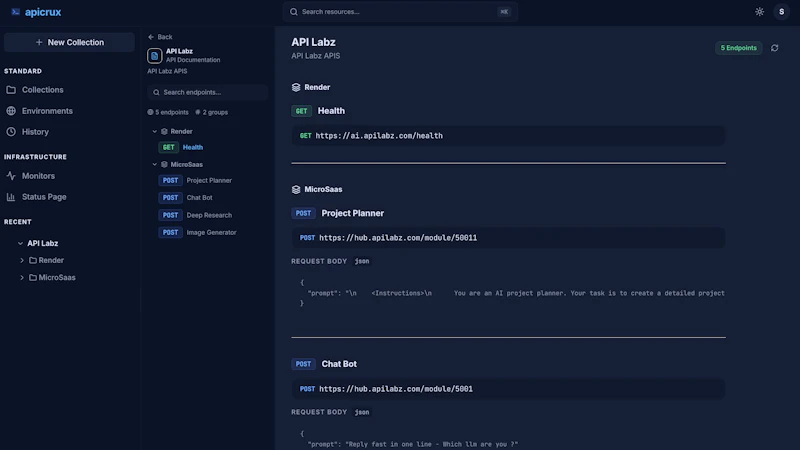Select the Deep Research endpoint in tree
The width and height of the screenshot is (800, 450).
coord(211,215)
